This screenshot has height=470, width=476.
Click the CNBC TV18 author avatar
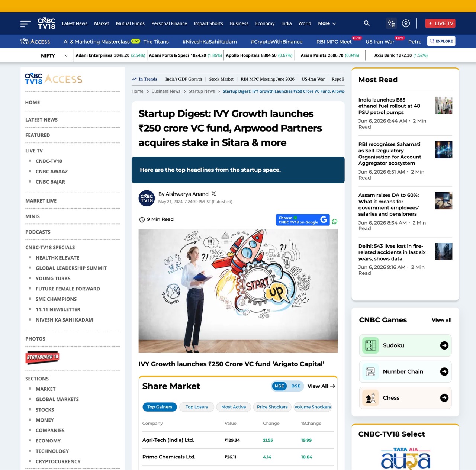coord(147,198)
